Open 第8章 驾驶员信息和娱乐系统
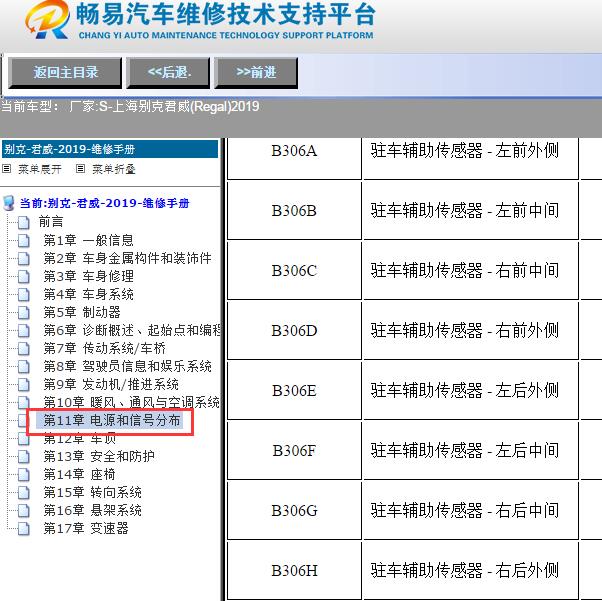Image resolution: width=602 pixels, height=601 pixels. 127,366
